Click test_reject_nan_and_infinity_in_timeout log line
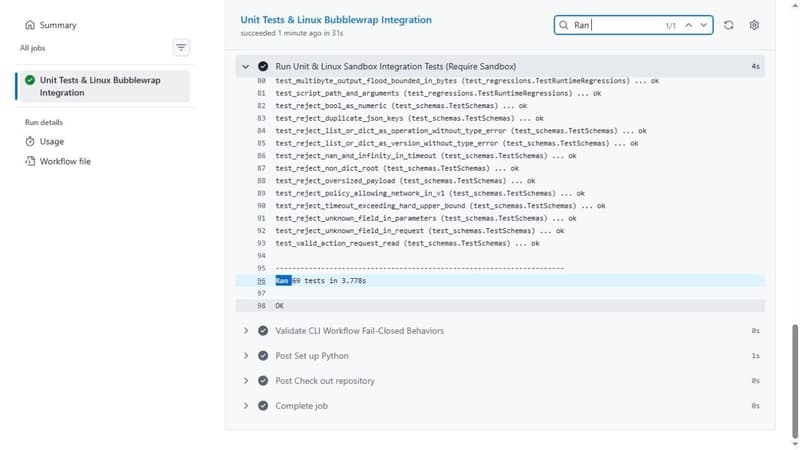The height and width of the screenshot is (450, 800). tap(426, 156)
